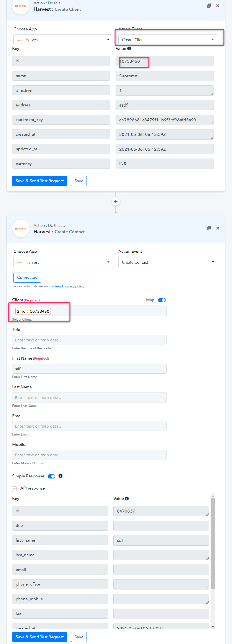This screenshot has width=232, height=644.
Task: Click the fax key field
Action: pos(60,614)
